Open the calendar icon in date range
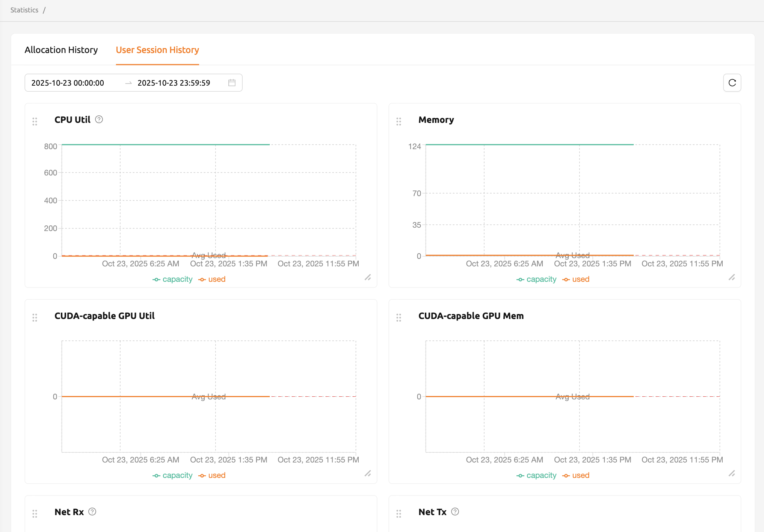 click(232, 83)
